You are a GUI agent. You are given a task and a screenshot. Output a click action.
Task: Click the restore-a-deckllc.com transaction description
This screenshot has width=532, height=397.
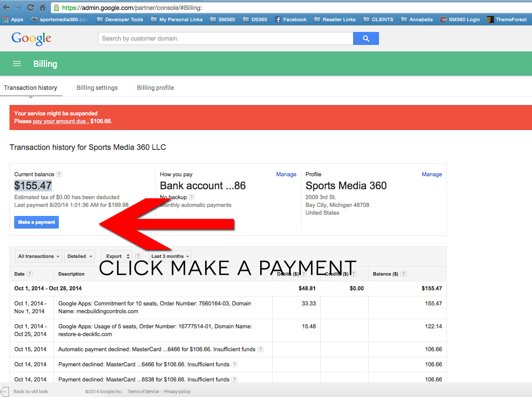click(155, 330)
